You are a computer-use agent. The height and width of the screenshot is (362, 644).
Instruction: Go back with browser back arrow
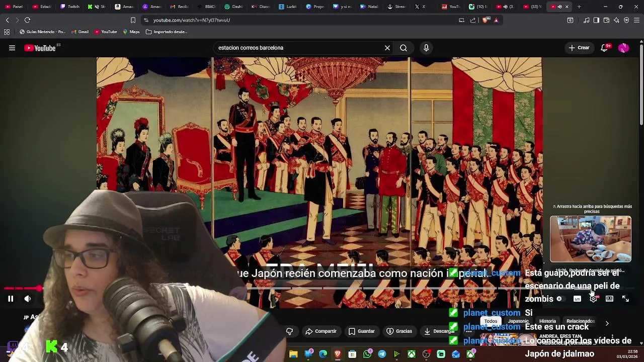(7, 20)
